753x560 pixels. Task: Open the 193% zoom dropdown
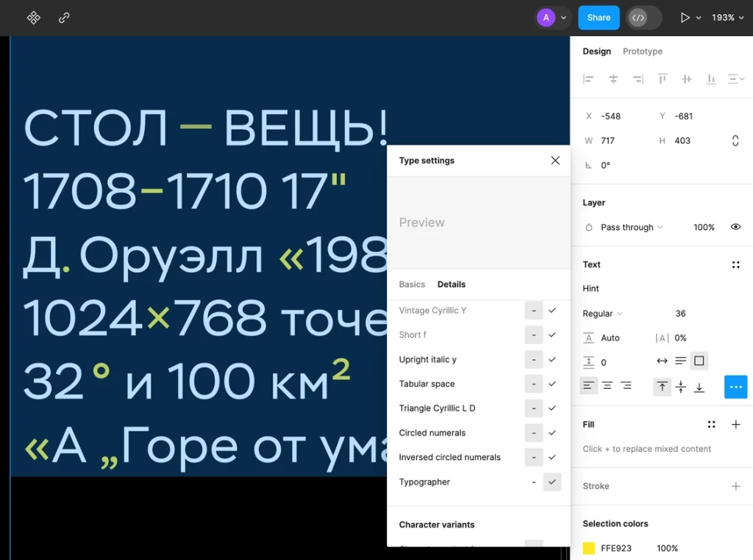point(727,18)
